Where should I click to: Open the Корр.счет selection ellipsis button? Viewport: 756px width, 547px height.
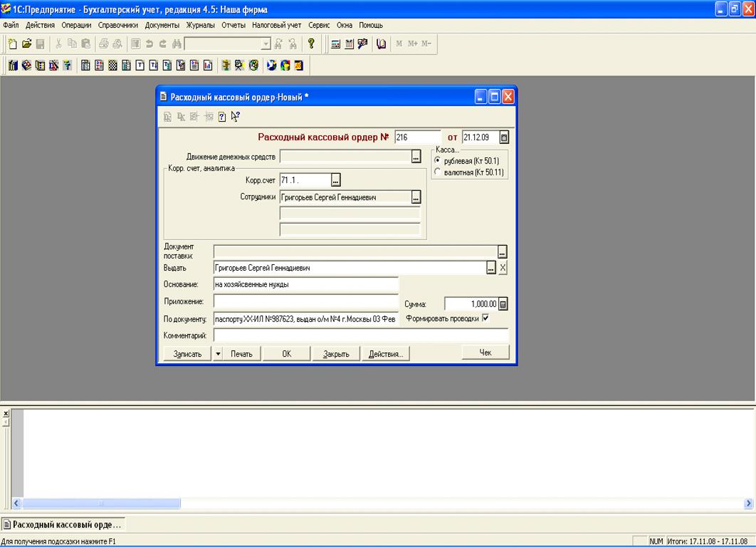pos(337,180)
